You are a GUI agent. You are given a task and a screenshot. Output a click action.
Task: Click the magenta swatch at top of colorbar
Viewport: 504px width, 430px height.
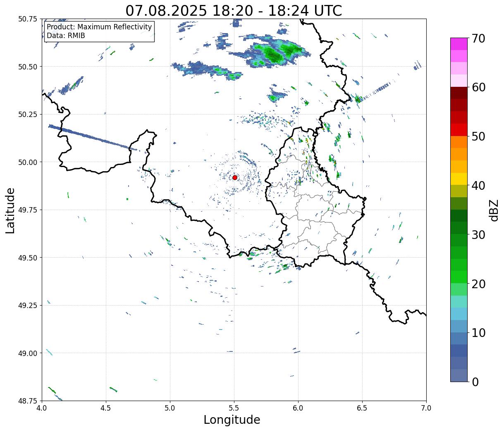[x=459, y=44]
